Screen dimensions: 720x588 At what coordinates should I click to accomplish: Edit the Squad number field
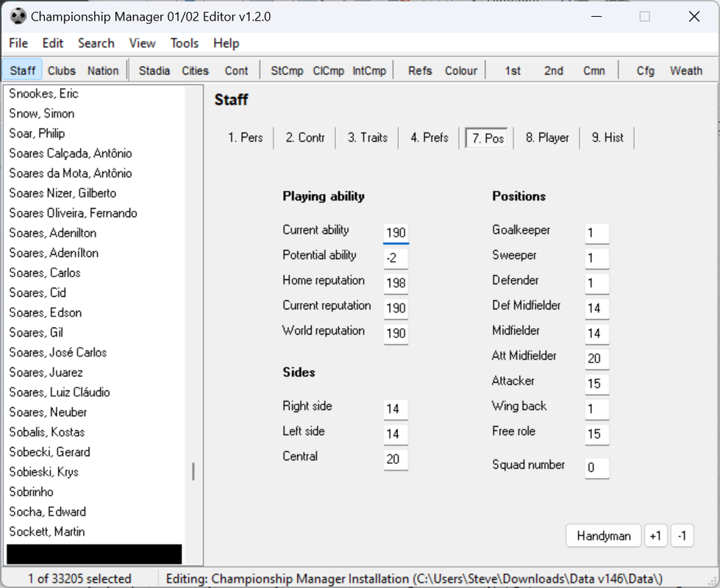(x=597, y=467)
